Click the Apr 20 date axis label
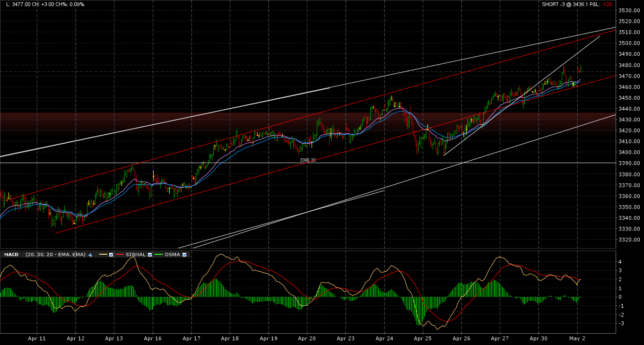This screenshot has height=345, width=644. (x=307, y=339)
